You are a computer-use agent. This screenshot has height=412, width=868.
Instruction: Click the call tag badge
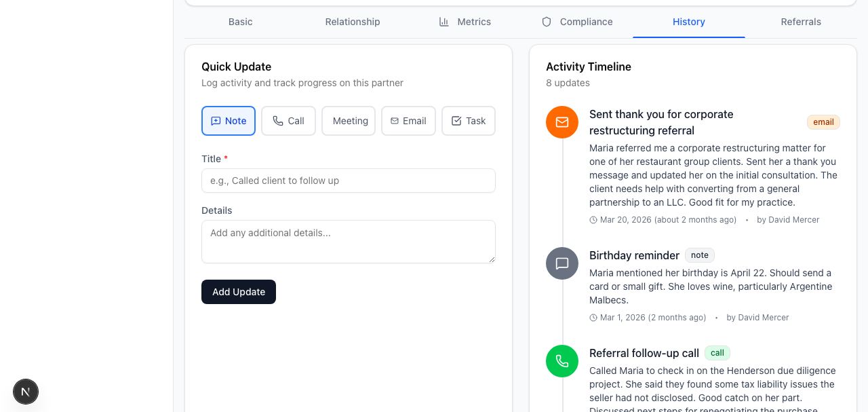pyautogui.click(x=717, y=353)
